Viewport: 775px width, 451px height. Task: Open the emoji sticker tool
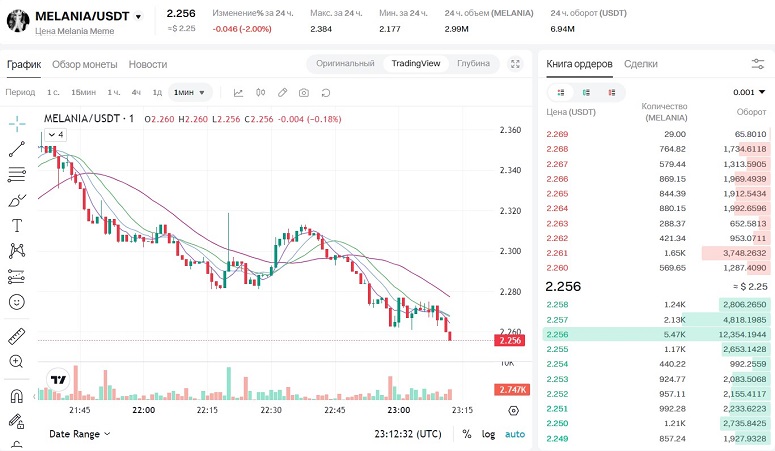click(x=17, y=301)
